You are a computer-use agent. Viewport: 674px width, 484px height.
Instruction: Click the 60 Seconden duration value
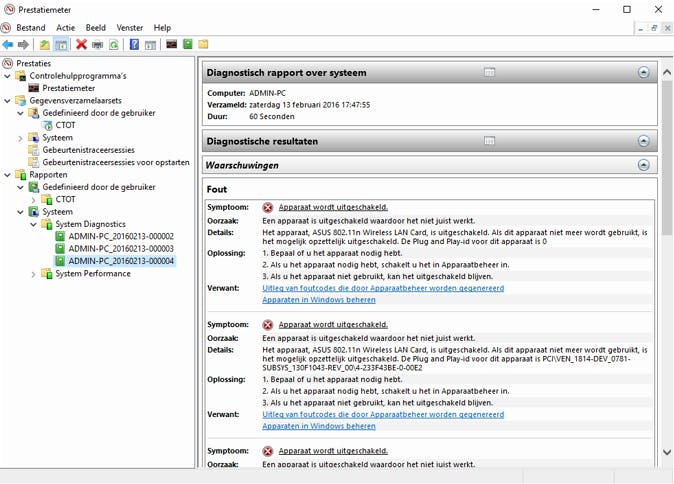(x=272, y=116)
